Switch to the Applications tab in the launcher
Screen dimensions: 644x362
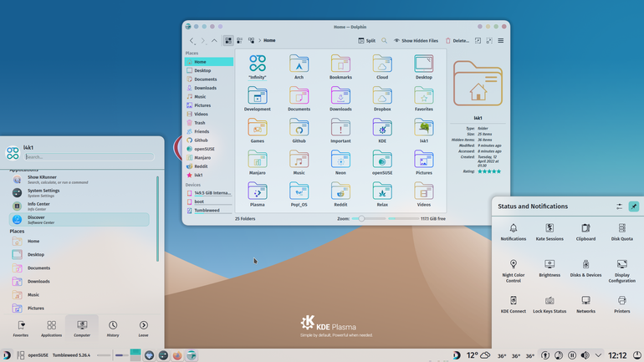tap(51, 329)
